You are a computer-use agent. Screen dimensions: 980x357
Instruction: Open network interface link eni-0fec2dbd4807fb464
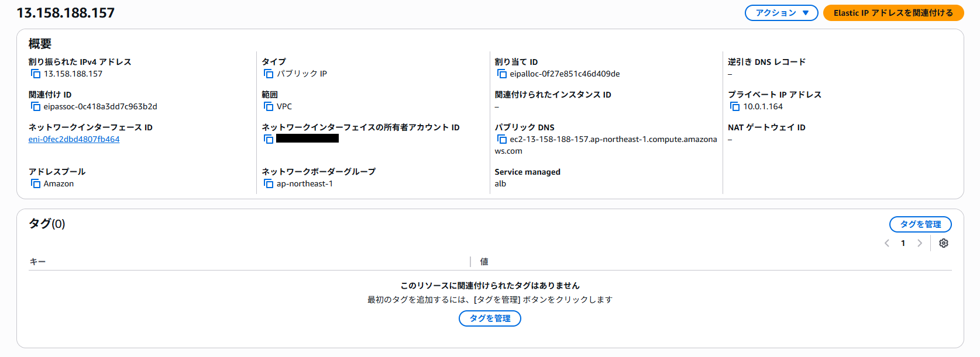pyautogui.click(x=74, y=139)
